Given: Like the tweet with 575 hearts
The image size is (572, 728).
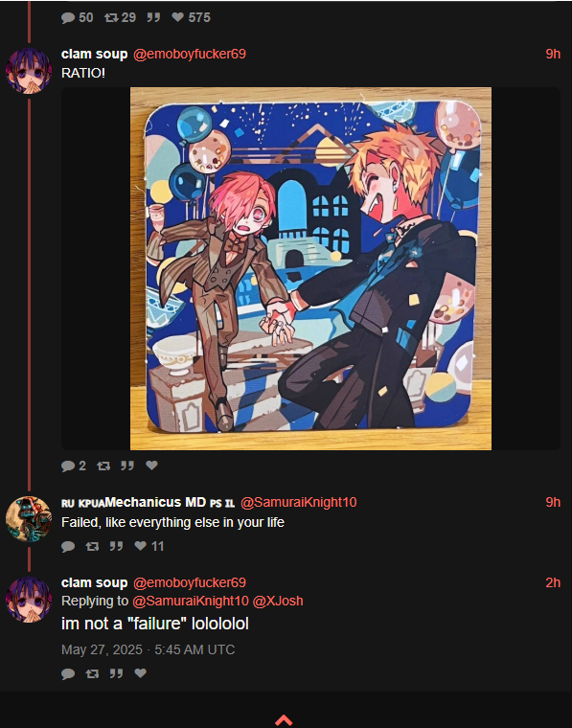Looking at the screenshot, I should (x=178, y=17).
